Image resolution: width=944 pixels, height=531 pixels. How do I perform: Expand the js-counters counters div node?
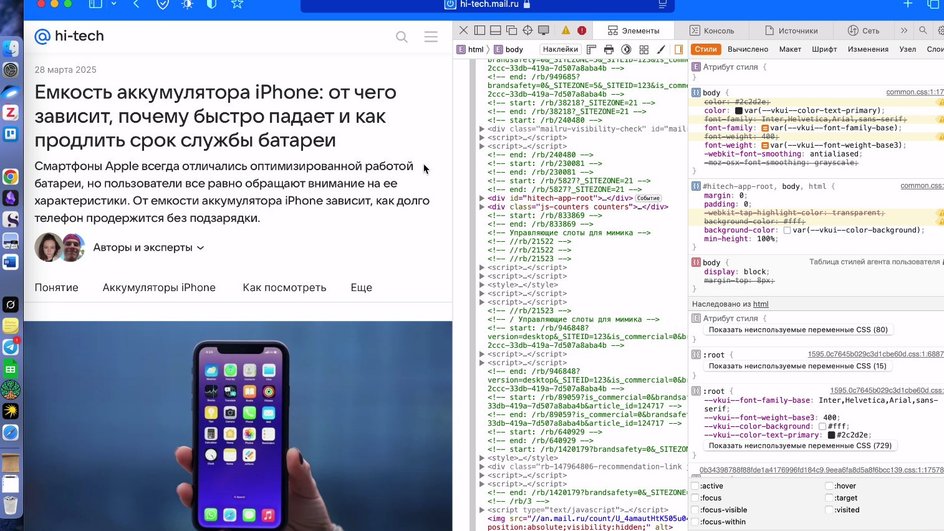coord(482,206)
